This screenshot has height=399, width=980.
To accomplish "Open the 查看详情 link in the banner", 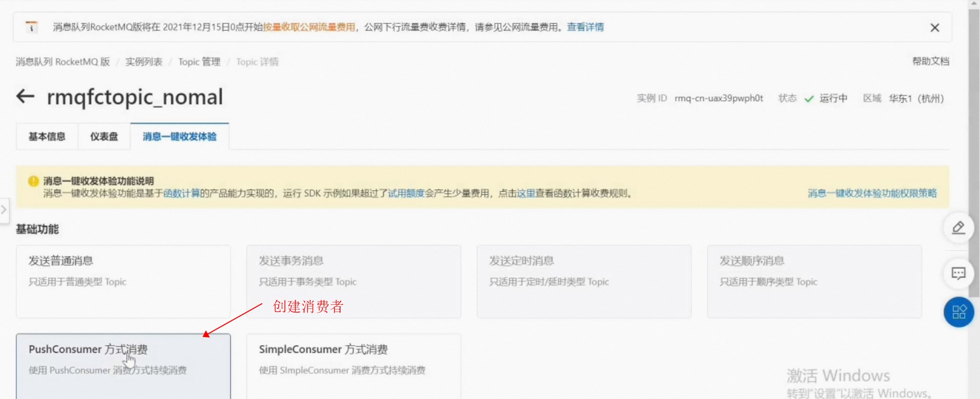I will 585,27.
